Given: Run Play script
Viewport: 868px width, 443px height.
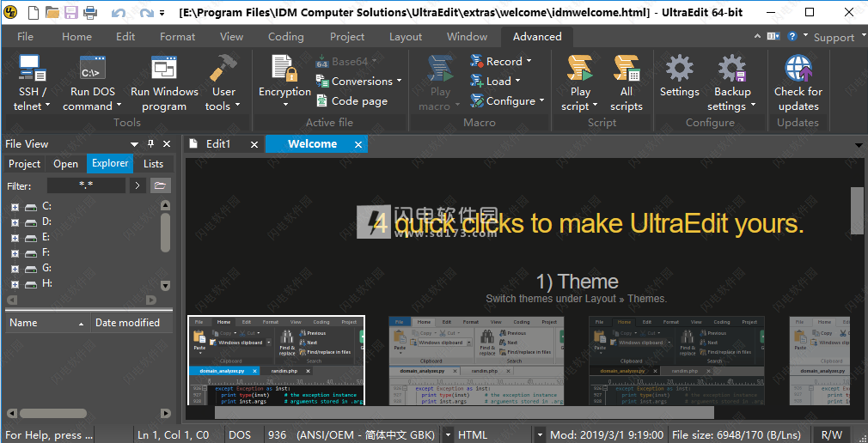Looking at the screenshot, I should (579, 82).
